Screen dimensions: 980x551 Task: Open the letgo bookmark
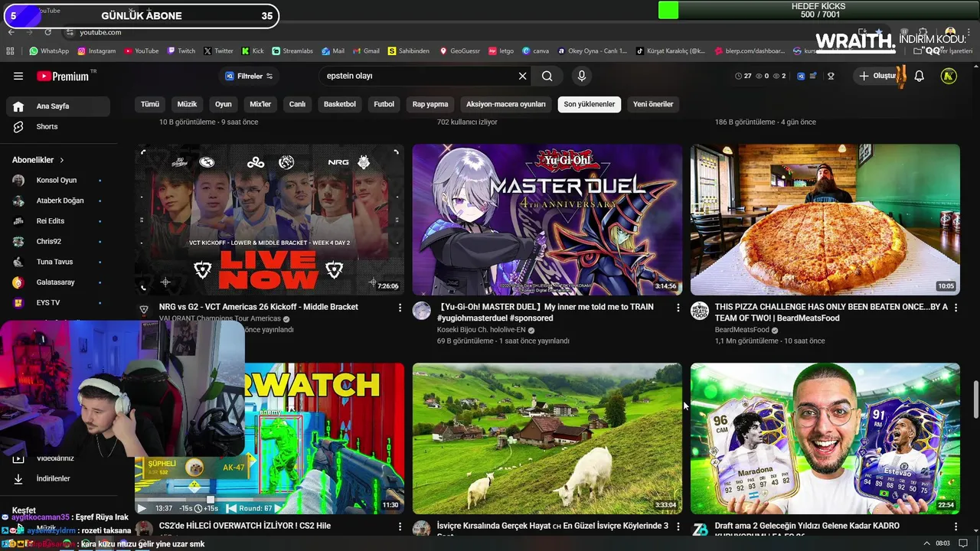(501, 51)
